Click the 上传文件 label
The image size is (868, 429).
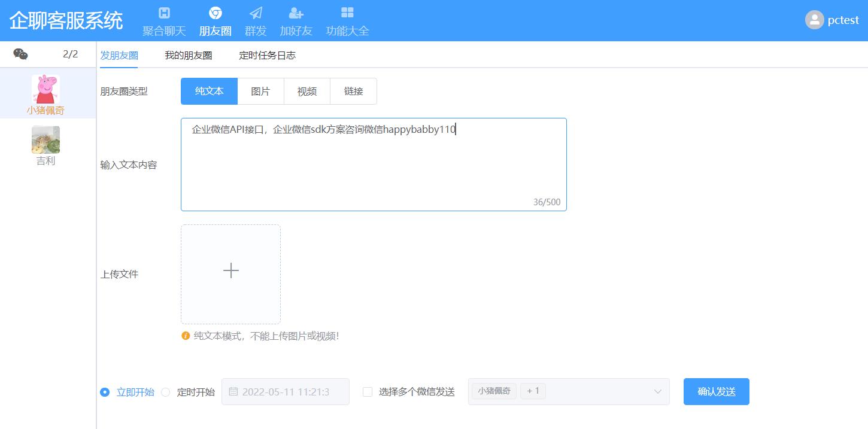tap(119, 274)
